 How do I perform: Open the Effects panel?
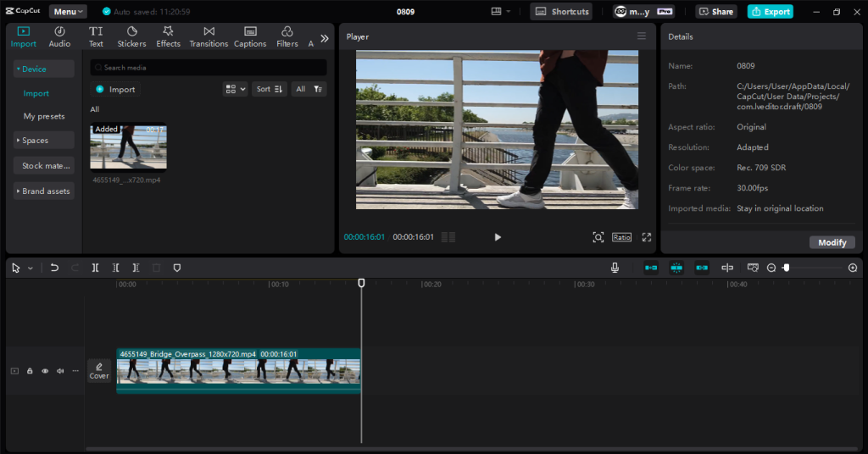[168, 36]
